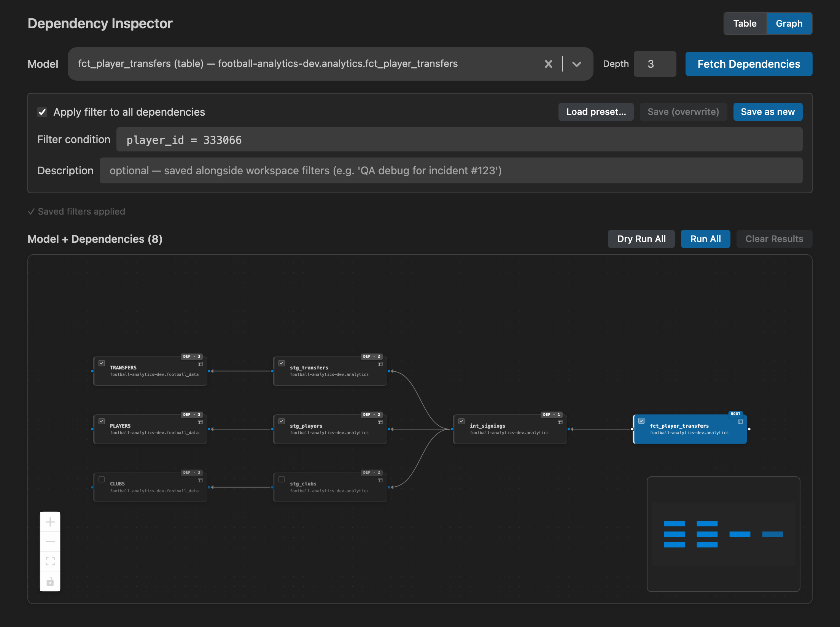Image resolution: width=840 pixels, height=627 pixels.
Task: Focus the Depth number field
Action: point(655,64)
